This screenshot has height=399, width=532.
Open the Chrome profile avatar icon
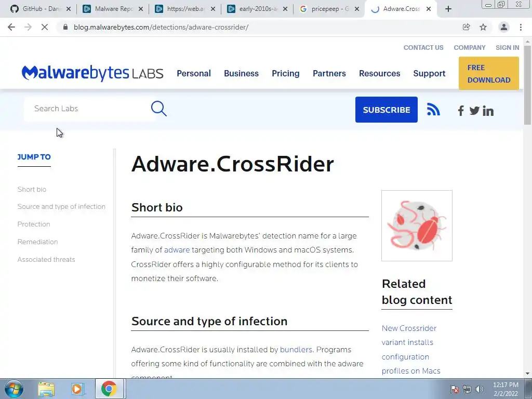(x=504, y=27)
